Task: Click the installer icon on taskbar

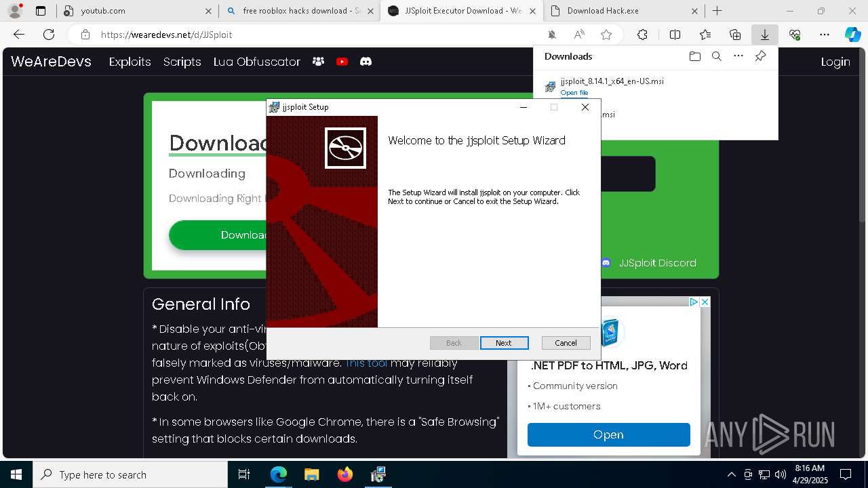Action: coord(378,474)
